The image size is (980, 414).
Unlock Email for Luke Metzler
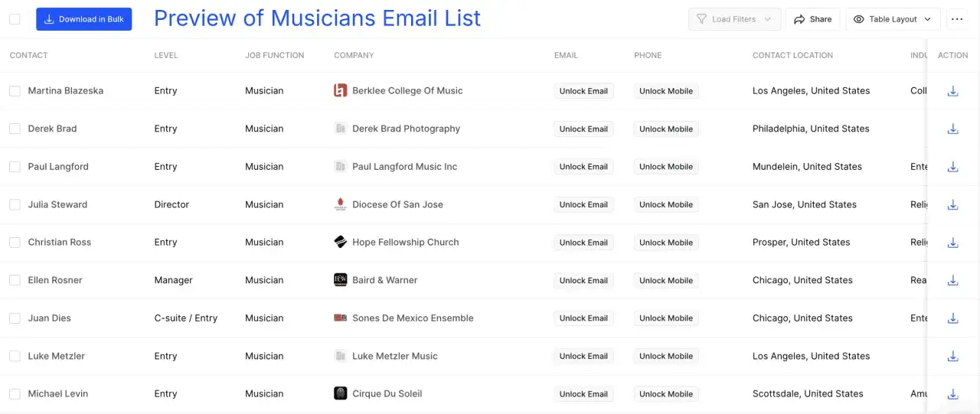pos(583,356)
